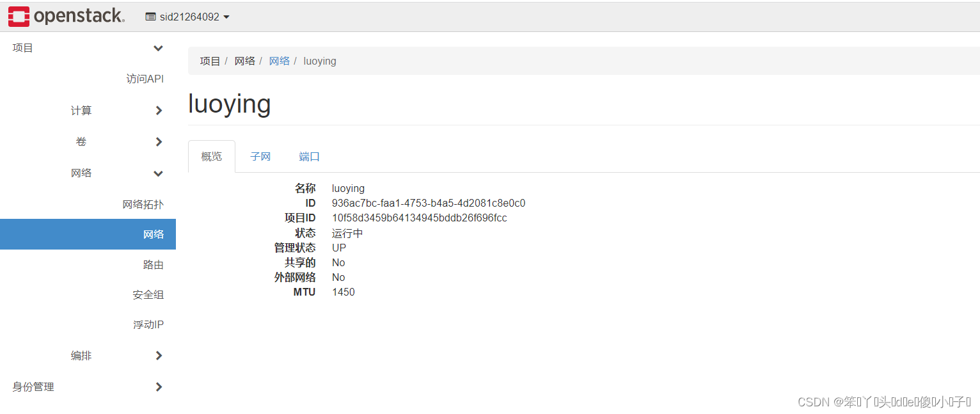Image resolution: width=980 pixels, height=414 pixels.
Task: Select the highlighted 网络 sidebar item
Action: (154, 234)
